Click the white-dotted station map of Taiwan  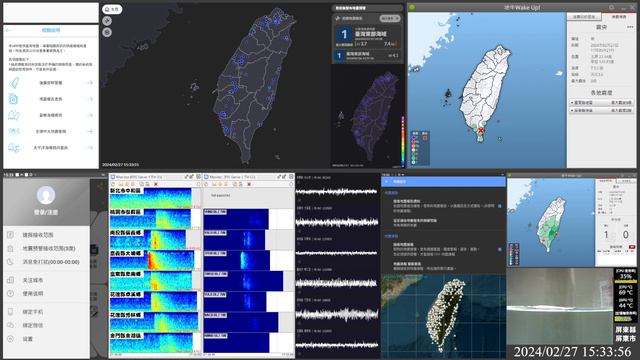pos(443,316)
